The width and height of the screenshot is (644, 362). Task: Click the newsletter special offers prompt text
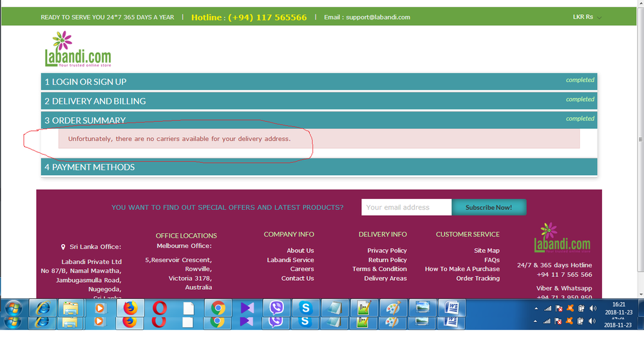227,207
